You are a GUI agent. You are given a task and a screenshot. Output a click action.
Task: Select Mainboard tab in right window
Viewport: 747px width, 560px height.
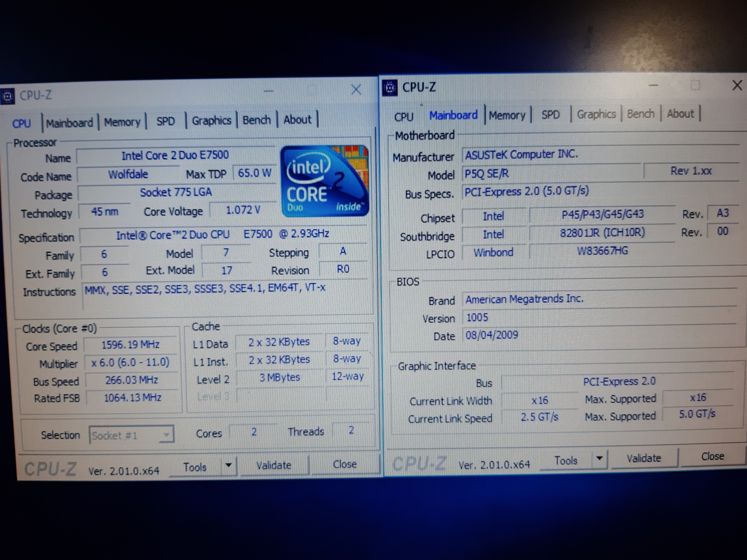point(453,115)
